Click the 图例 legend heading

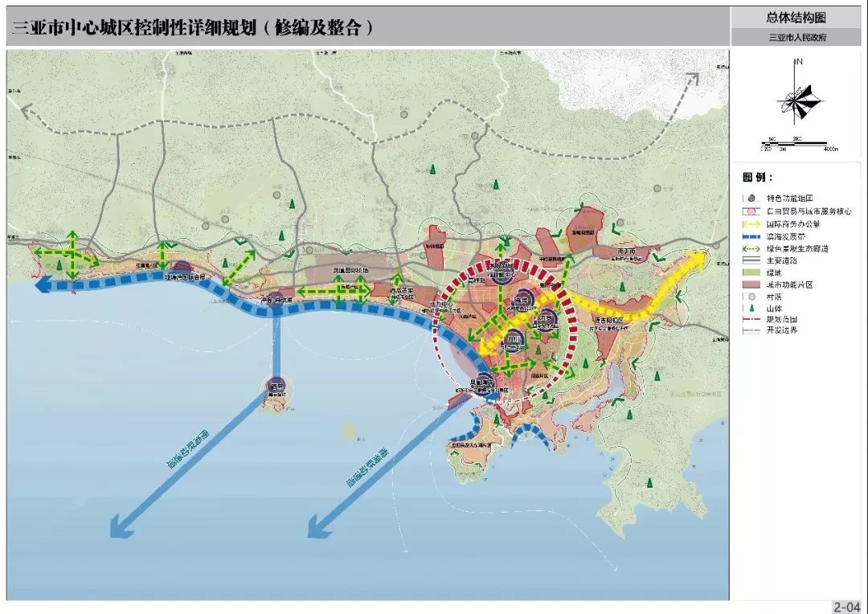click(758, 177)
